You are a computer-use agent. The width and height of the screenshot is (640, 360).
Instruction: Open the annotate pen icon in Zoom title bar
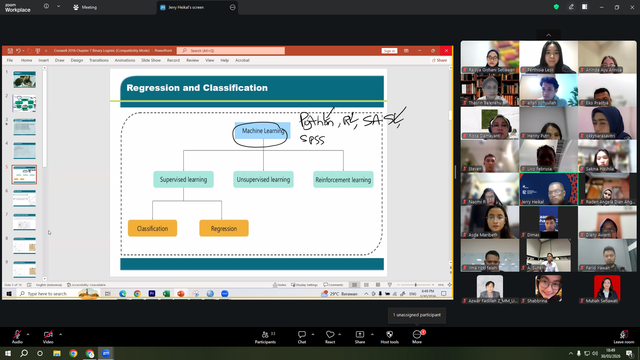point(571,7)
